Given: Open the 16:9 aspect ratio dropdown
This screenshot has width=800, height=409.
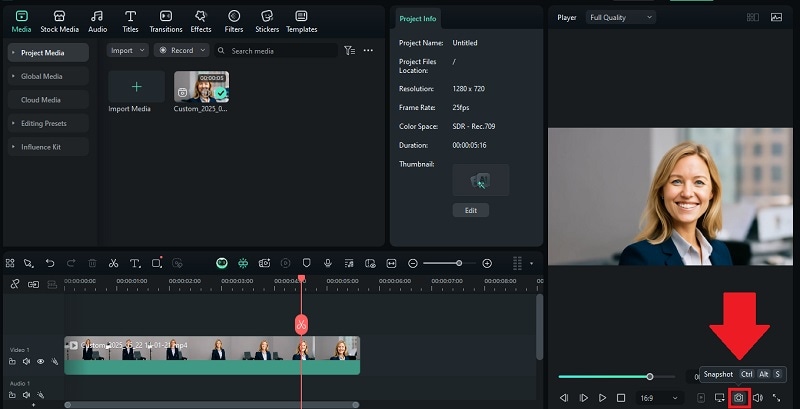Looking at the screenshot, I should pyautogui.click(x=659, y=398).
